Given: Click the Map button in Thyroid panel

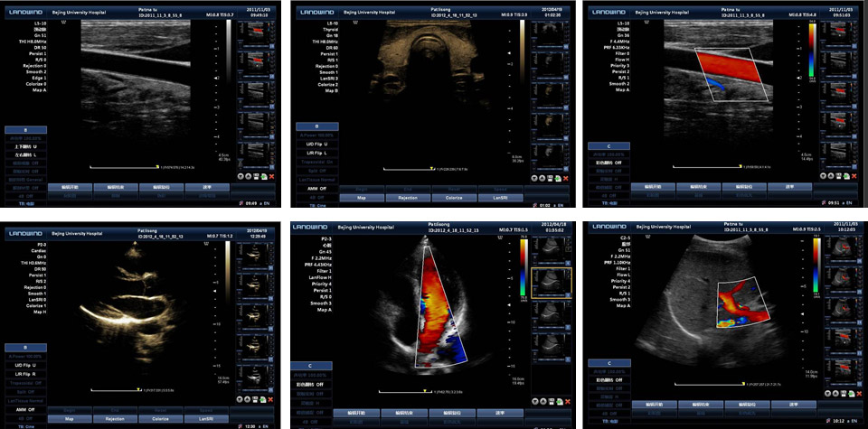Looking at the screenshot, I should point(362,198).
